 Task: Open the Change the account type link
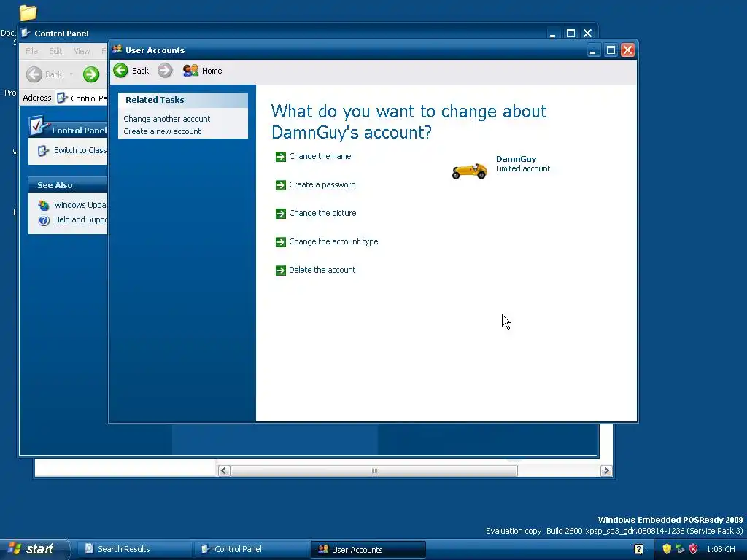333,241
